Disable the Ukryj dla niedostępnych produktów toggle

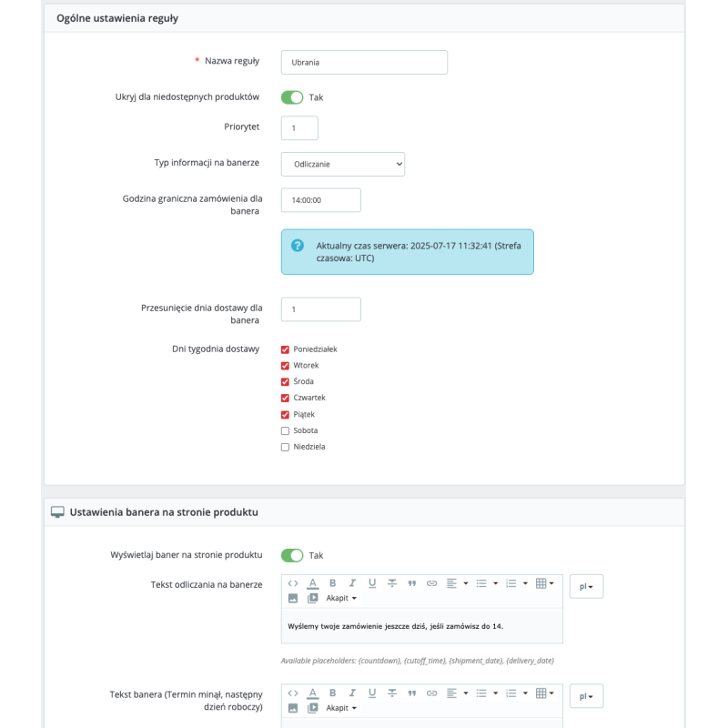click(x=292, y=96)
